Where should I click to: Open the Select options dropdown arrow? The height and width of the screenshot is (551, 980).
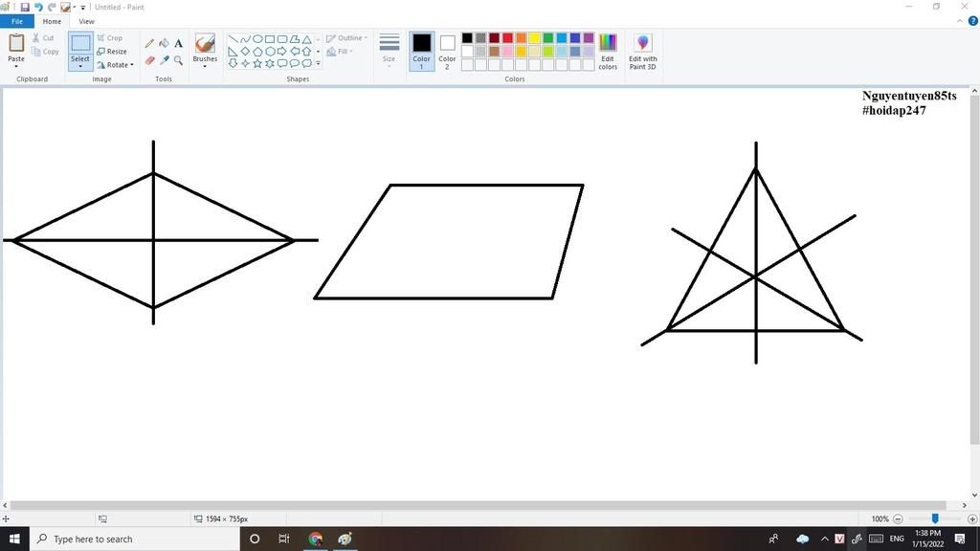coord(80,66)
